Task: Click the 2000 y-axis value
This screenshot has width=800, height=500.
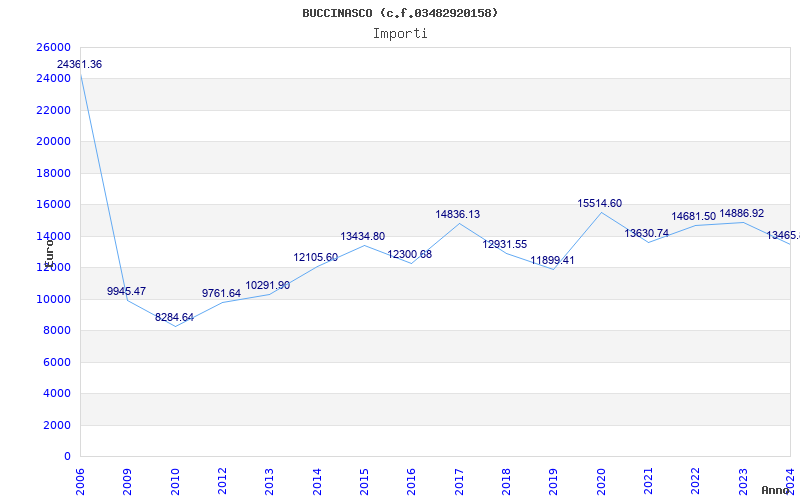Action: click(x=56, y=426)
